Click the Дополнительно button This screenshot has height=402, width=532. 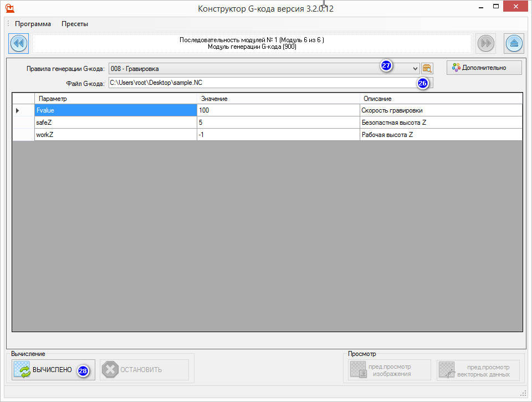point(484,68)
